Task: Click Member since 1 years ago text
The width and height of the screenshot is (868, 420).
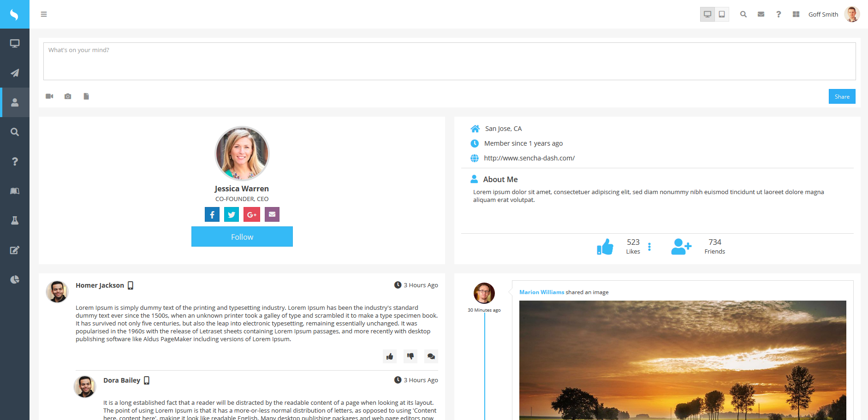Action: [x=523, y=143]
